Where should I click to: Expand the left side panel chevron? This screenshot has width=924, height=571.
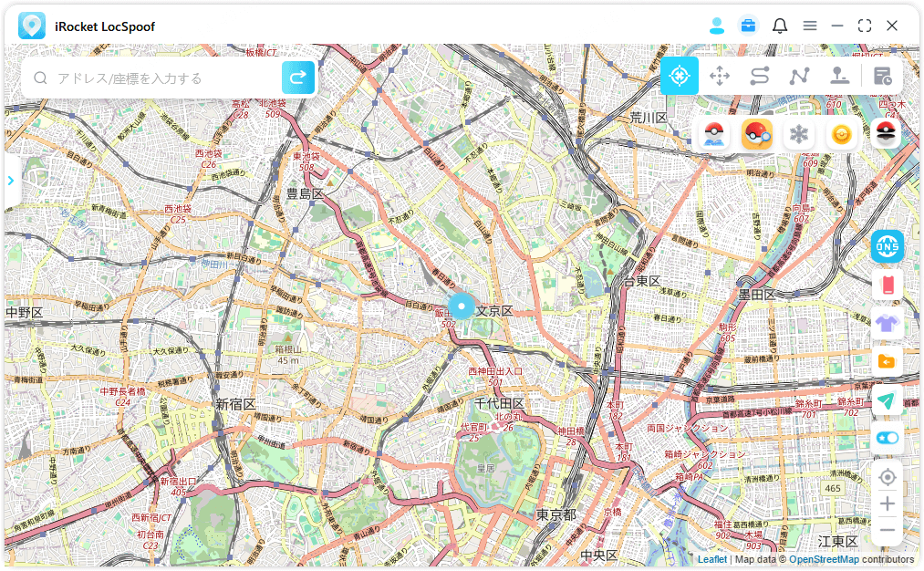point(11,181)
